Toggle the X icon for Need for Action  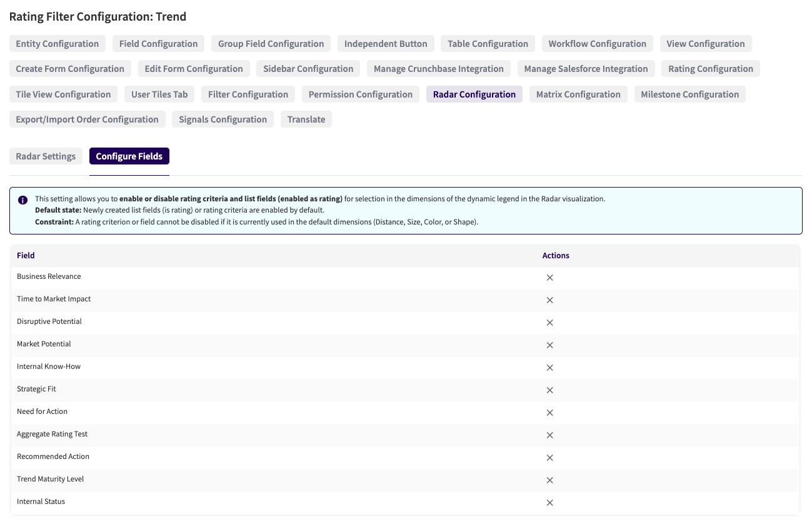coord(549,413)
